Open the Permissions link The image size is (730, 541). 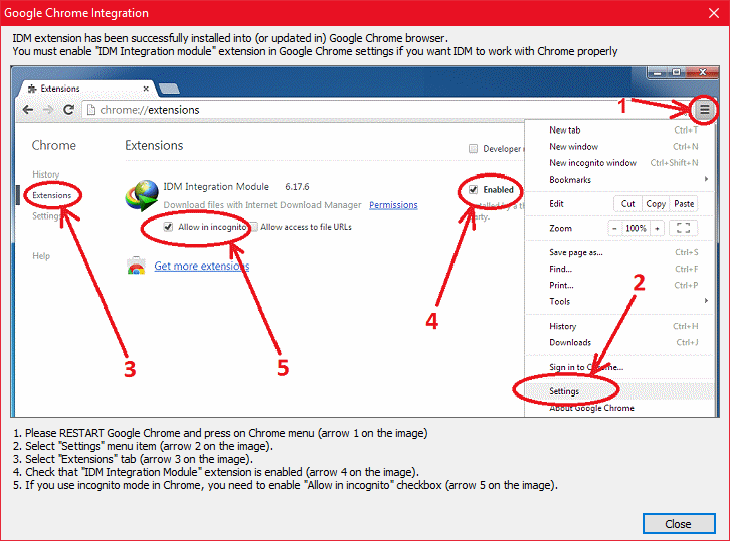pyautogui.click(x=393, y=205)
